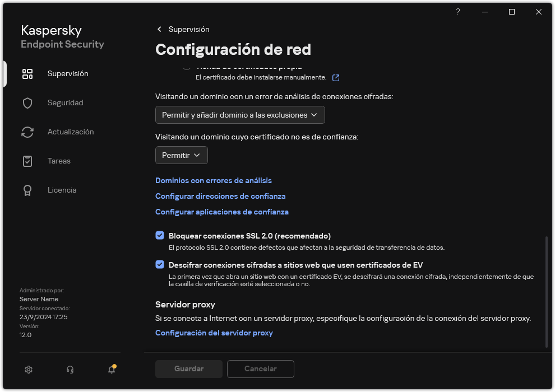Open Configuración del servidor proxy

tap(214, 333)
